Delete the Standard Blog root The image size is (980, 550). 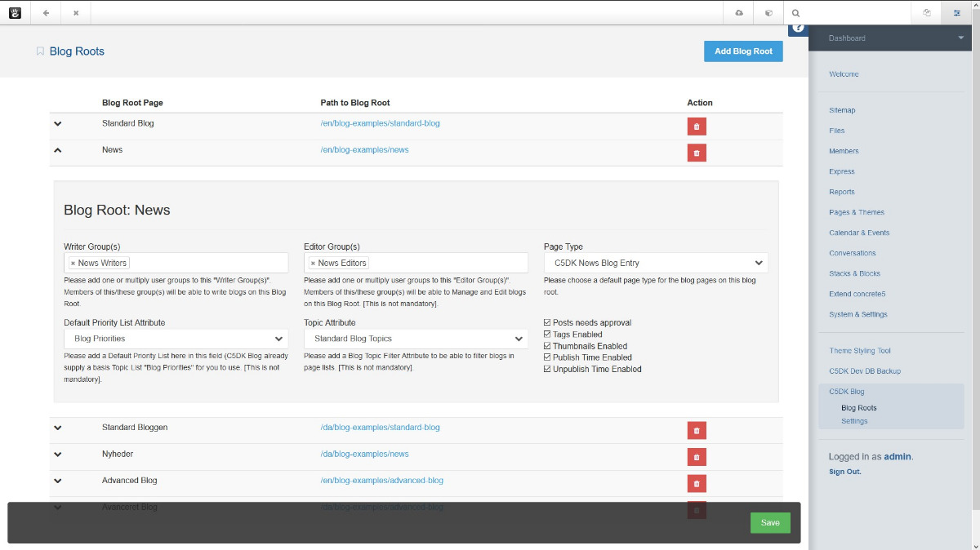click(696, 126)
